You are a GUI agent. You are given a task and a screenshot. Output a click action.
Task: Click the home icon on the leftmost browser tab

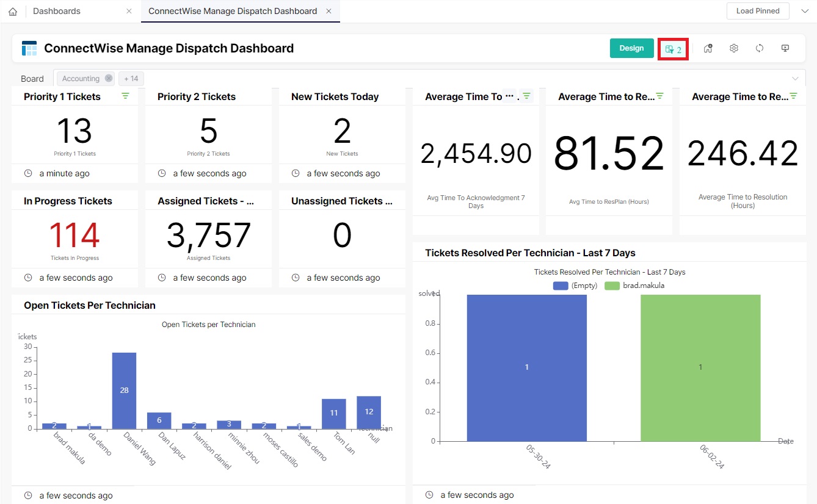coord(13,11)
